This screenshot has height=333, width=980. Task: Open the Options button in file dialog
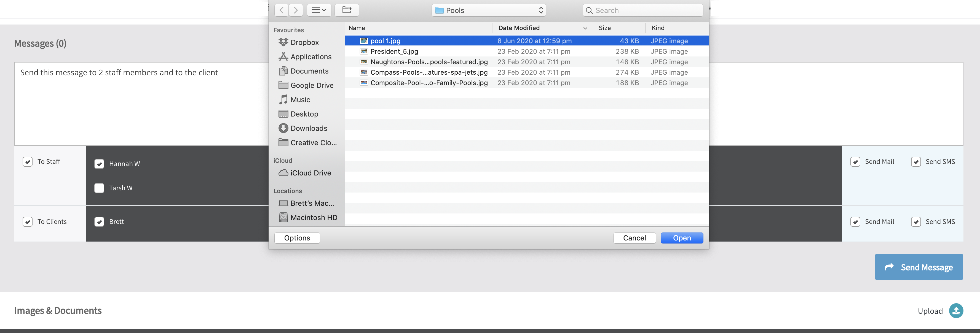coord(297,238)
